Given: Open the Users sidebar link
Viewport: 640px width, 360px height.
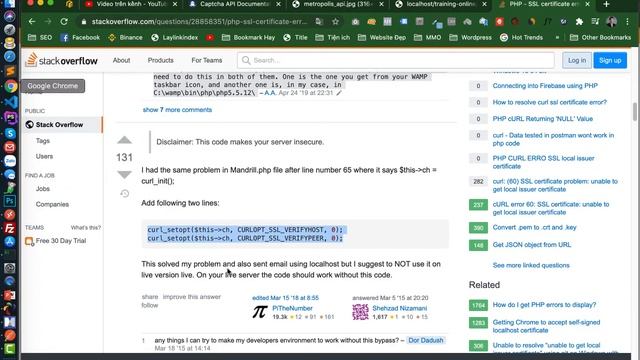Looking at the screenshot, I should tap(44, 156).
